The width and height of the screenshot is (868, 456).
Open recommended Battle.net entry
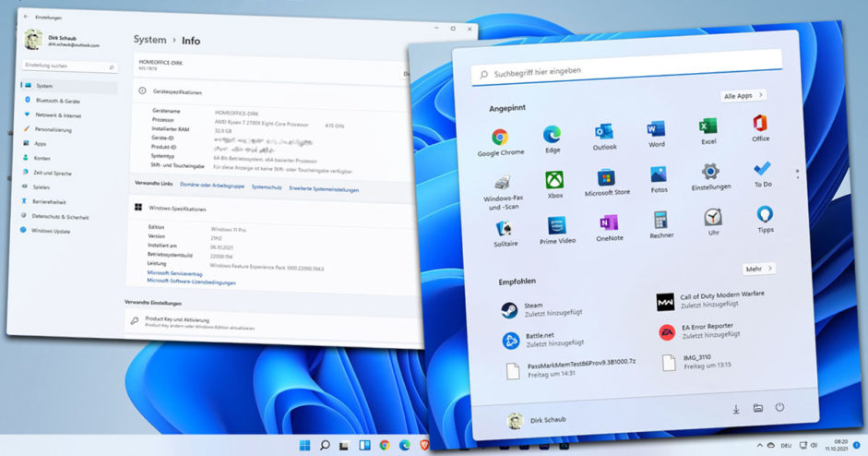click(x=543, y=339)
